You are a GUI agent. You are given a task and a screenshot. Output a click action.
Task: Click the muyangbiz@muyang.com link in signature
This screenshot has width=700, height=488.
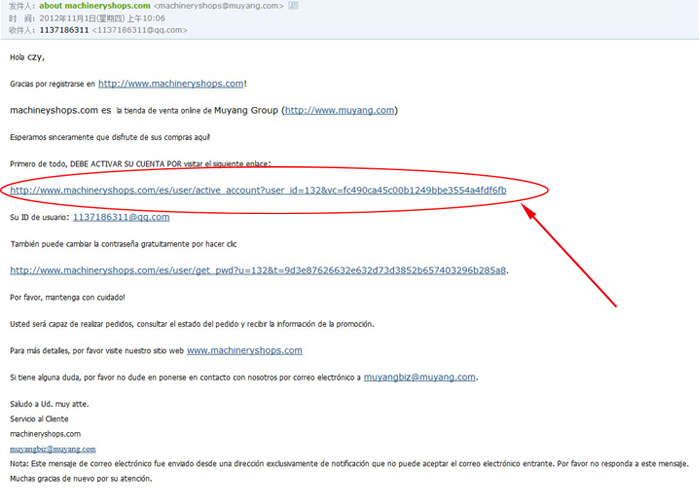point(53,449)
